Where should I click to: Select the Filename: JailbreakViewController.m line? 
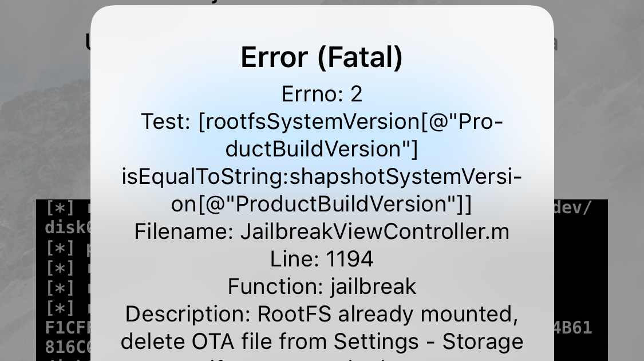pyautogui.click(x=322, y=231)
